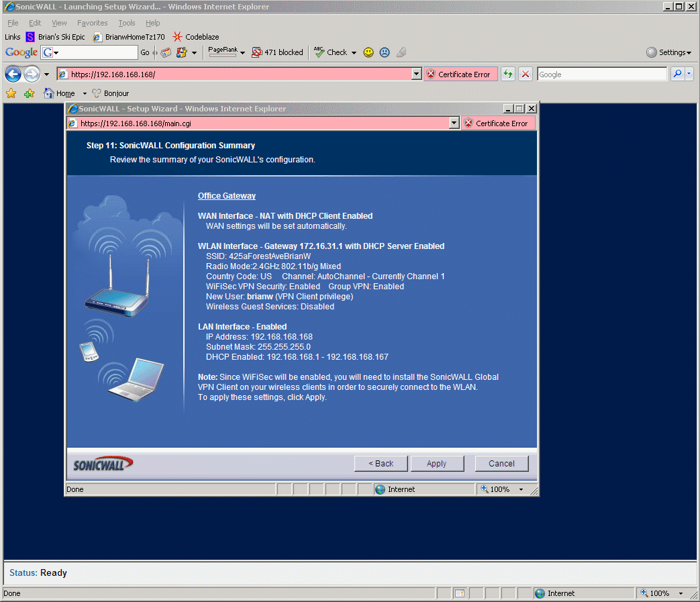Click the Add to Favorites icon
The width and height of the screenshot is (700, 602).
tap(30, 93)
